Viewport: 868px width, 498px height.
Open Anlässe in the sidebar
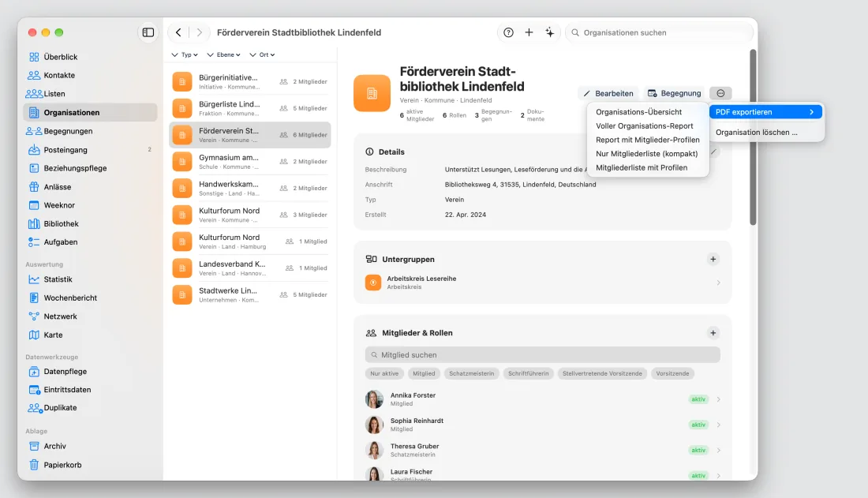90,187
